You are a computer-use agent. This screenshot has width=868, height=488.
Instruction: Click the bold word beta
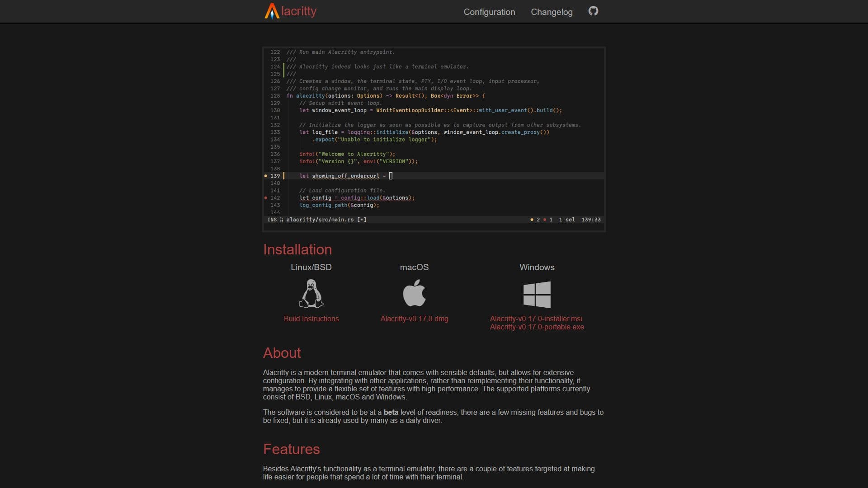coord(391,412)
